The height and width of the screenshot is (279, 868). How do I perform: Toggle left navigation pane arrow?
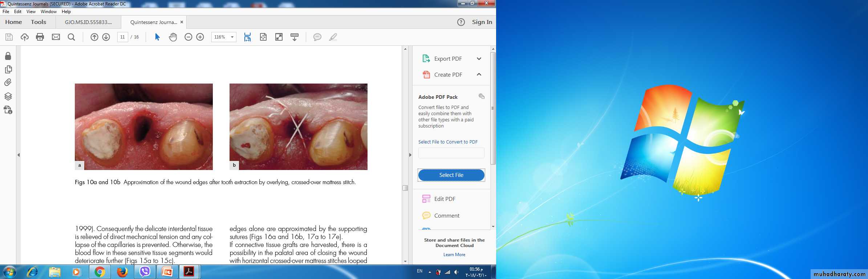point(19,155)
